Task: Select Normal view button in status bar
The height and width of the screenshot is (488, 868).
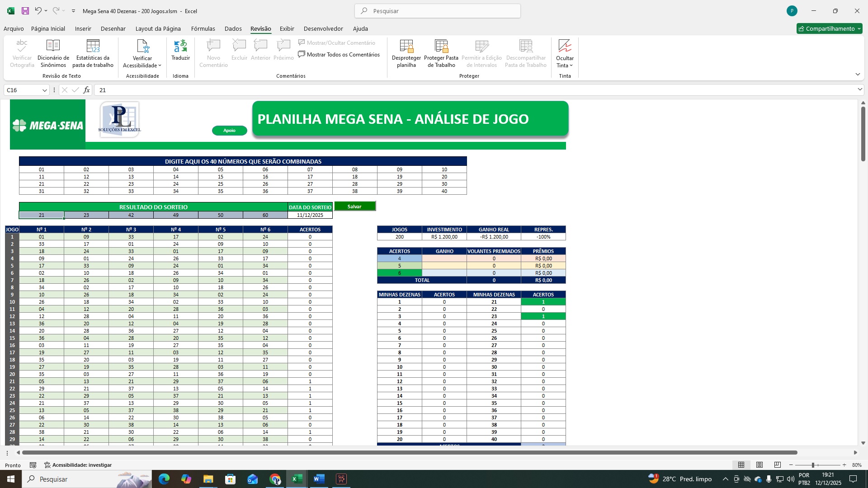Action: click(741, 465)
